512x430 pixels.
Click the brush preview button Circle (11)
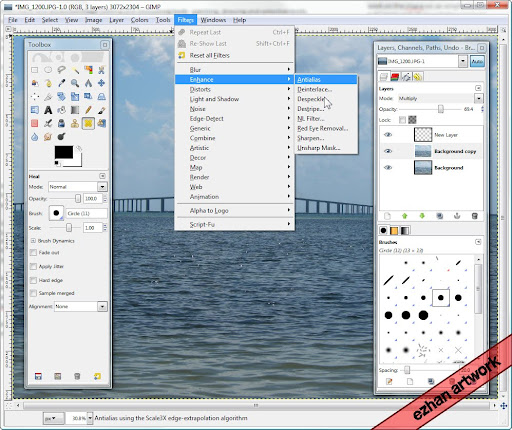(x=56, y=213)
